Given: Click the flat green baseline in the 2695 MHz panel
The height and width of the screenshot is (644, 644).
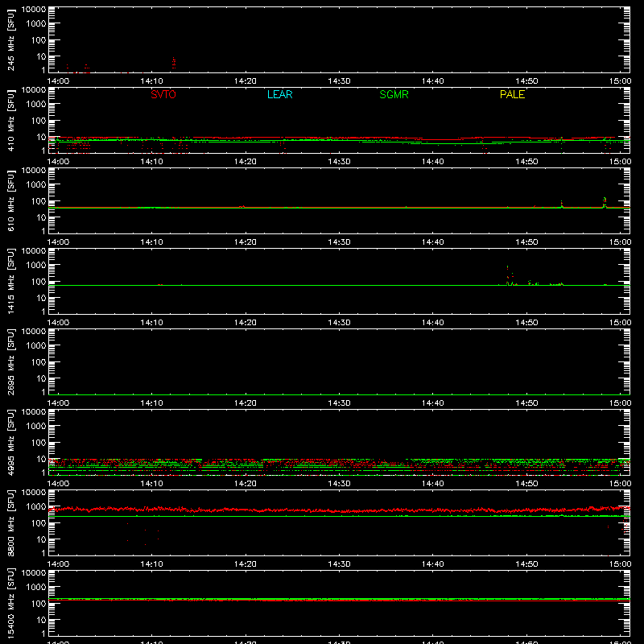Looking at the screenshot, I should pos(339,394).
